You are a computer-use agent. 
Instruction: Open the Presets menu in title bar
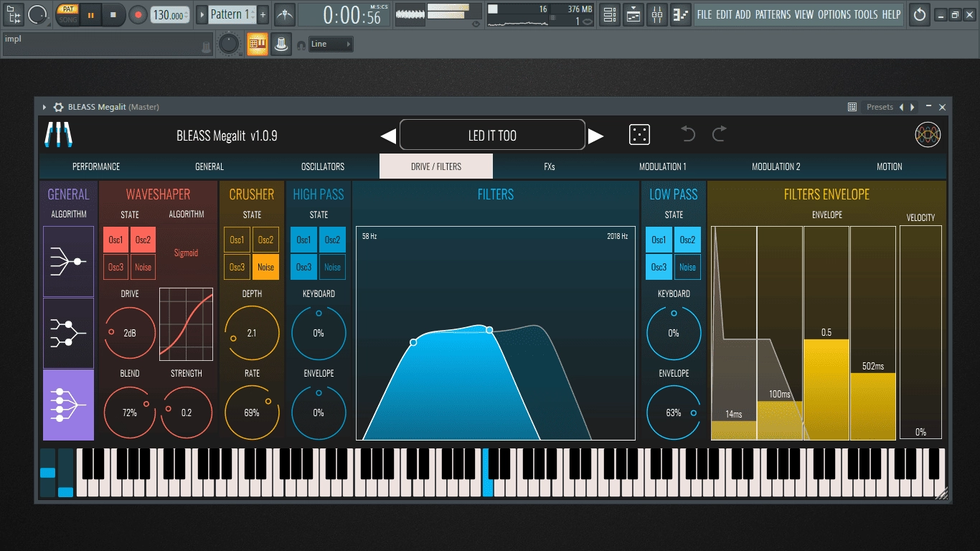point(880,107)
